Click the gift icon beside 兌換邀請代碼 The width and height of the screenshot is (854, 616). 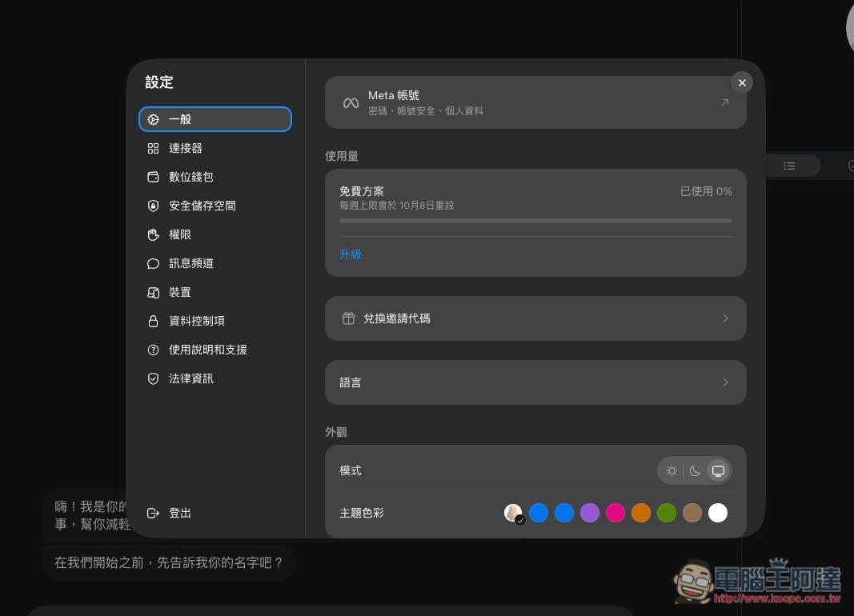349,318
